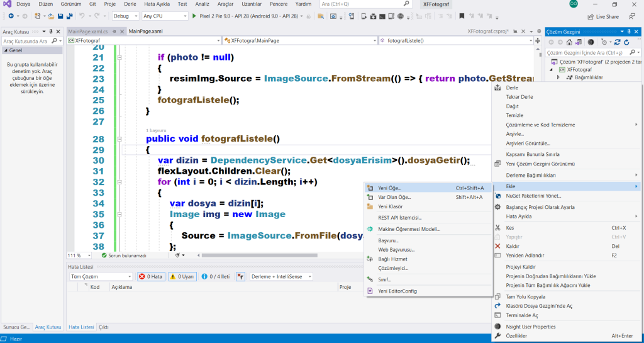
Task: Click the Save All icon in toolbar
Action: [x=69, y=16]
